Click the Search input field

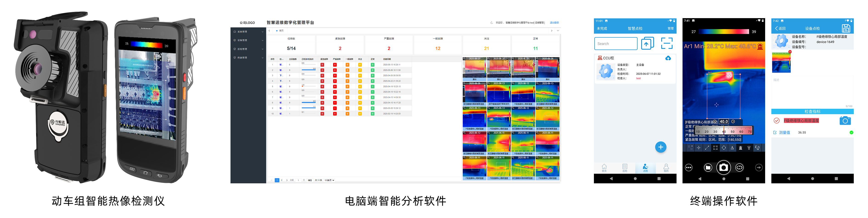615,44
